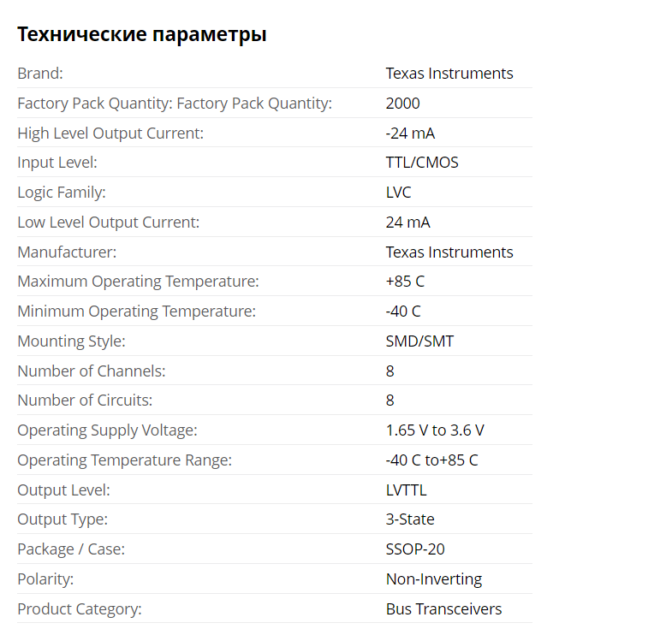Image resolution: width=672 pixels, height=629 pixels.
Task: Click the Low Level Output Current label
Action: [x=109, y=223]
